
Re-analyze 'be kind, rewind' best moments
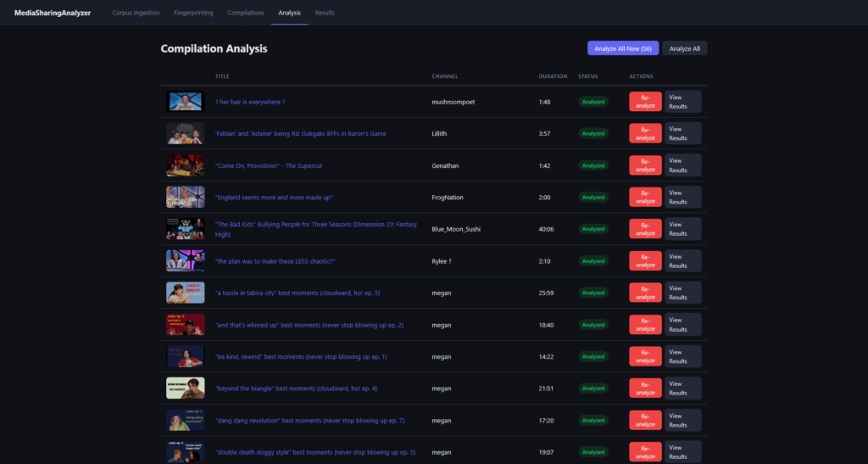pyautogui.click(x=645, y=356)
